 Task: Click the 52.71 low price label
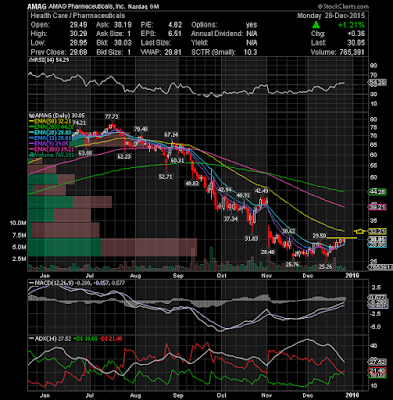[x=165, y=177]
